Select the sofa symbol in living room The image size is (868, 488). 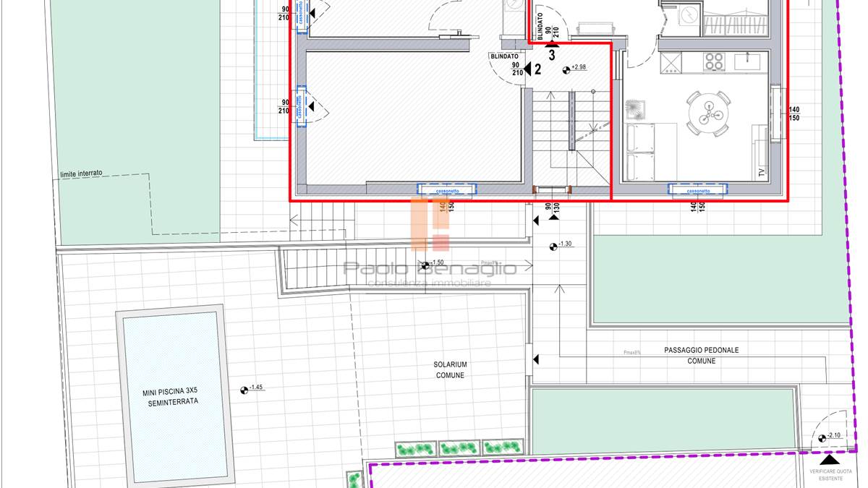click(x=641, y=152)
